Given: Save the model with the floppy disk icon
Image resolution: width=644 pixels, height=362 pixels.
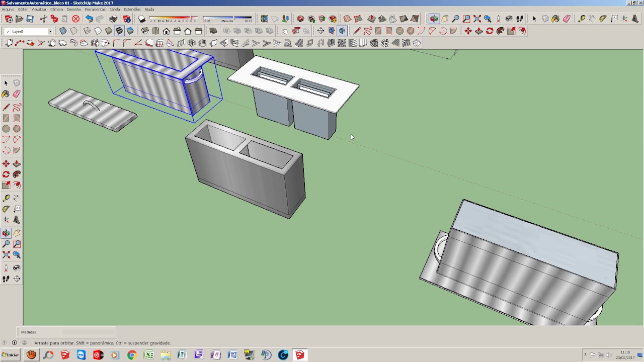Looking at the screenshot, I should pos(30,19).
